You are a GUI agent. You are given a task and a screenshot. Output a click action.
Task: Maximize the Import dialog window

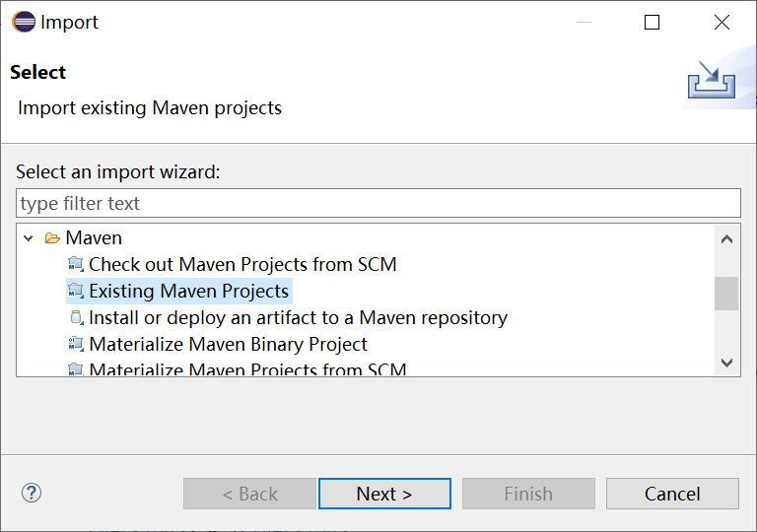[x=652, y=22]
